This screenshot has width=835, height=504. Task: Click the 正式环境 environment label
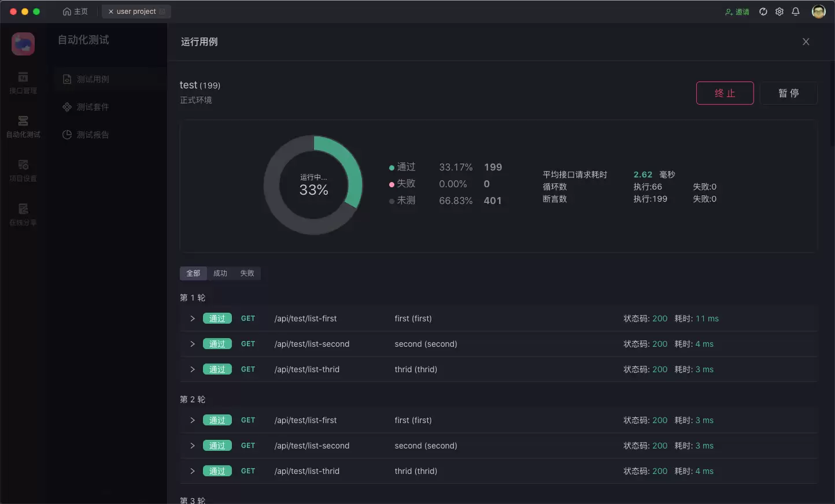coord(196,100)
